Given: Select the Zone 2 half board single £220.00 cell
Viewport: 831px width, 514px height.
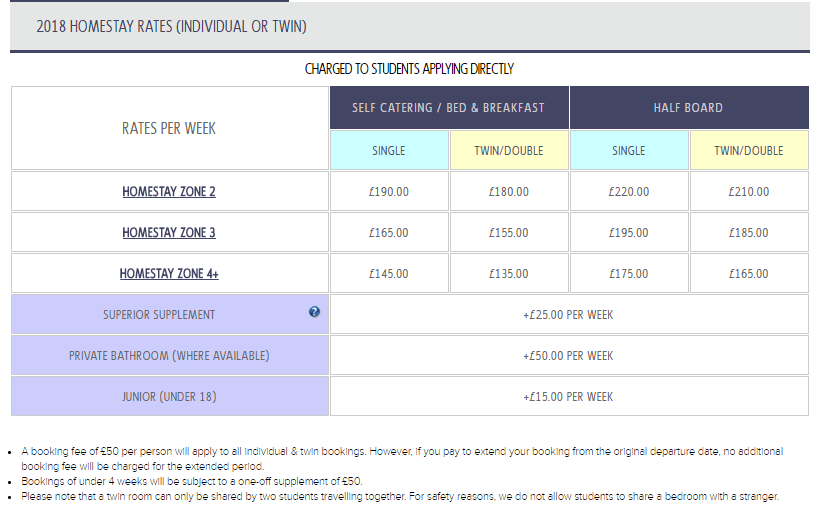Looking at the screenshot, I should coord(629,192).
